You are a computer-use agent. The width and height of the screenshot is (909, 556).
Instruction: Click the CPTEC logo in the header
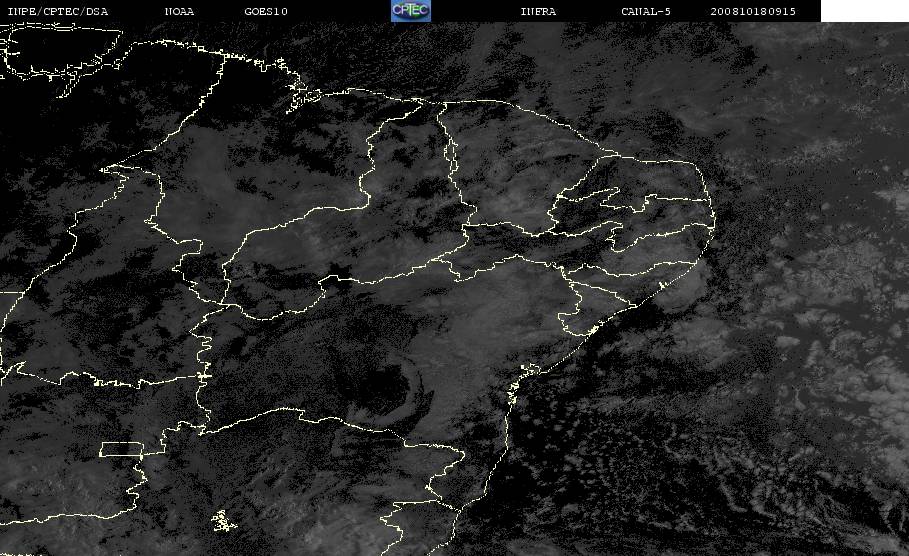[410, 11]
